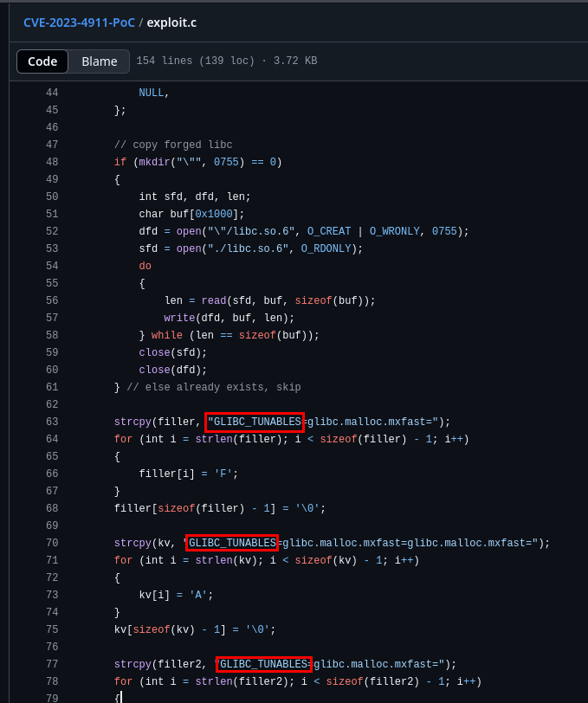Screen dimensions: 588x703
Task: Click strcpy(filler2 on line 77
Action: click(x=158, y=664)
